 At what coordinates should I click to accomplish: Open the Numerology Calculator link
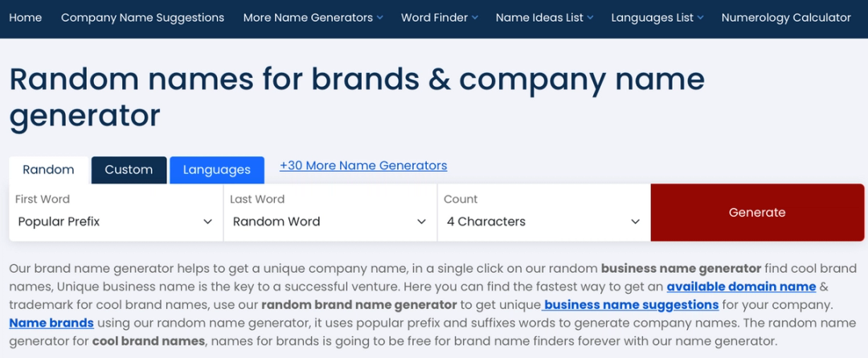coord(786,18)
